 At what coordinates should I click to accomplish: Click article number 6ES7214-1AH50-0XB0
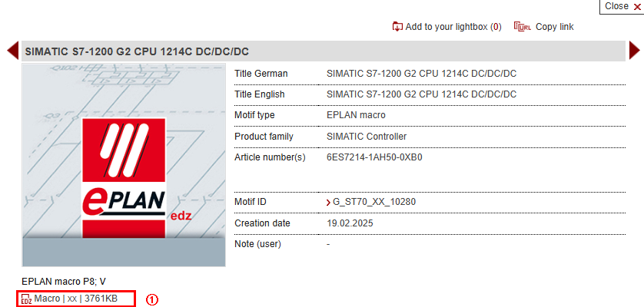pos(374,157)
